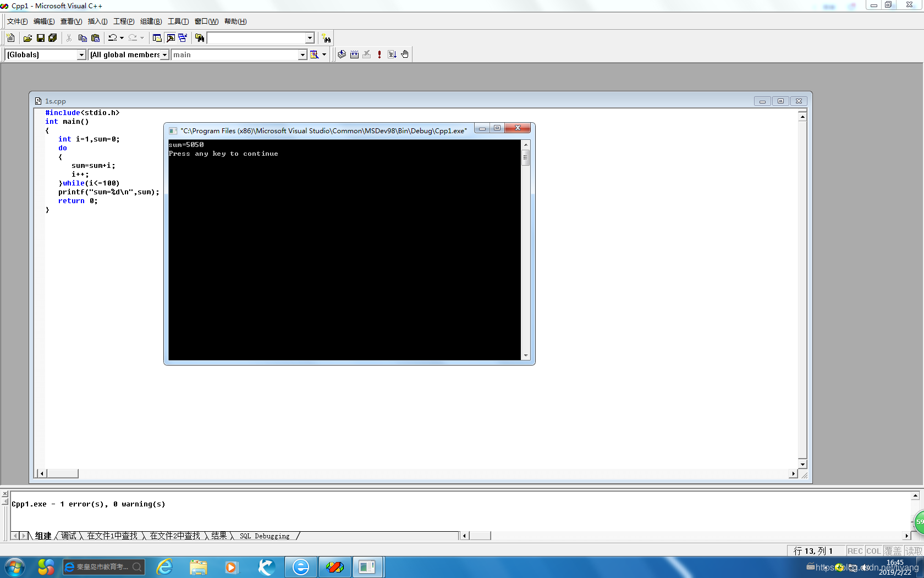Click the taskbar search box 秦皇岛市教育考
This screenshot has height=578, width=924.
tap(103, 567)
